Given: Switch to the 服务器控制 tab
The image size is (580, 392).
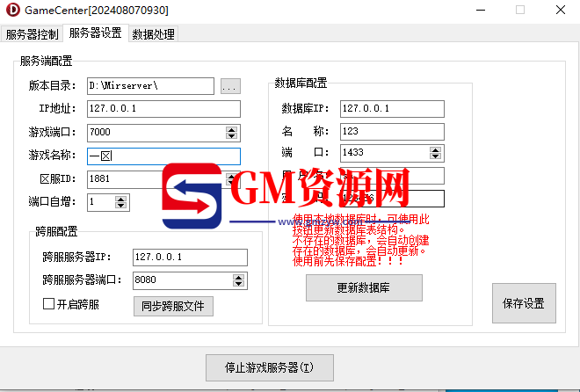Looking at the screenshot, I should click(x=32, y=34).
